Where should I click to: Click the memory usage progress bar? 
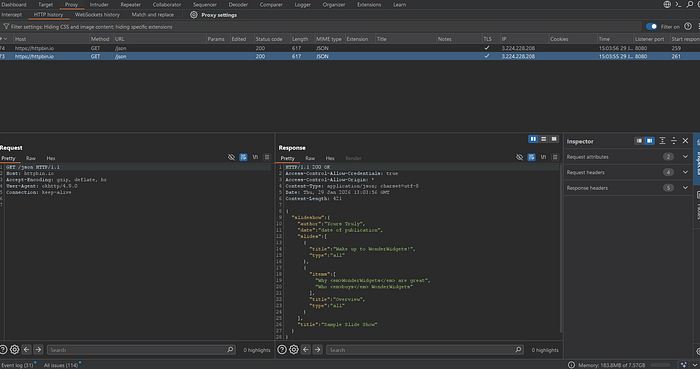click(x=660, y=365)
